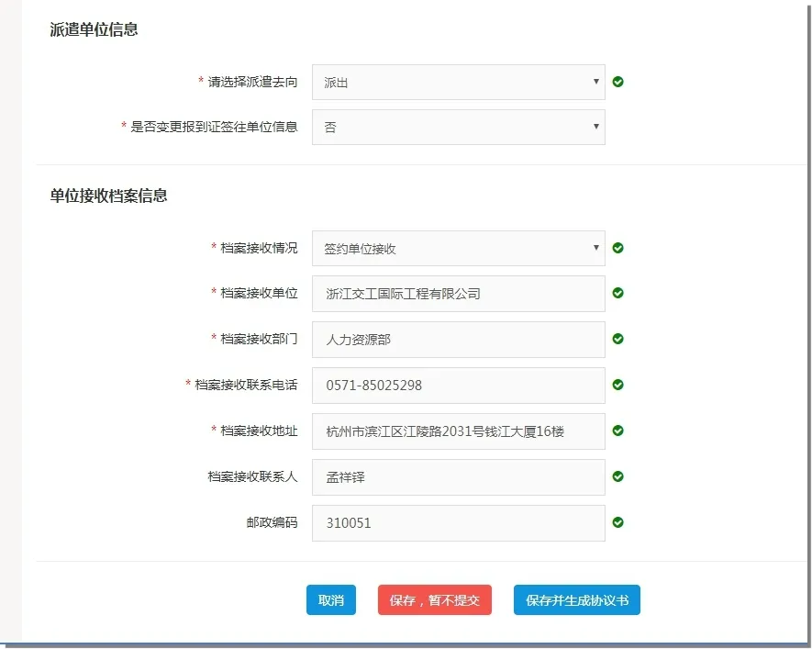The width and height of the screenshot is (812, 649).
Task: Focus 档案接收联系人 field containing 孟祥铎
Action: coord(458,477)
